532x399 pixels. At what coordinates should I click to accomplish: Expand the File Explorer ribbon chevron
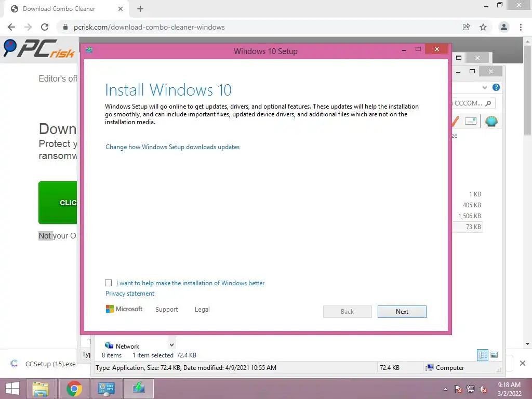(x=485, y=87)
